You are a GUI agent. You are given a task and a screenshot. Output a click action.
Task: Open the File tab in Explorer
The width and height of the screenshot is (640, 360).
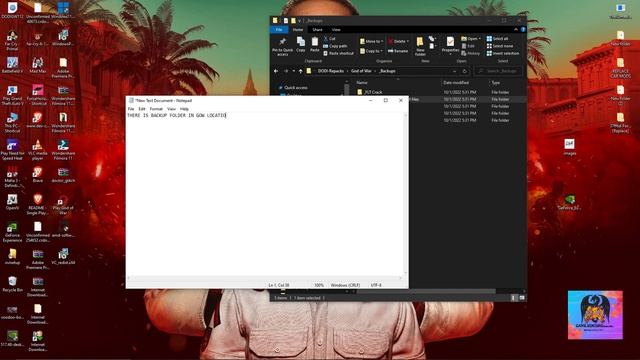pos(279,30)
